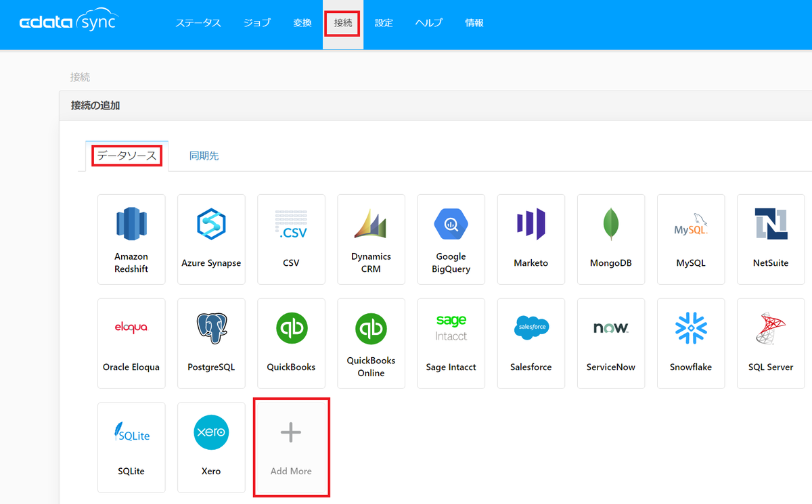Select the Amazon Redshift connector icon
Screen dimensions: 812x504
[131, 239]
